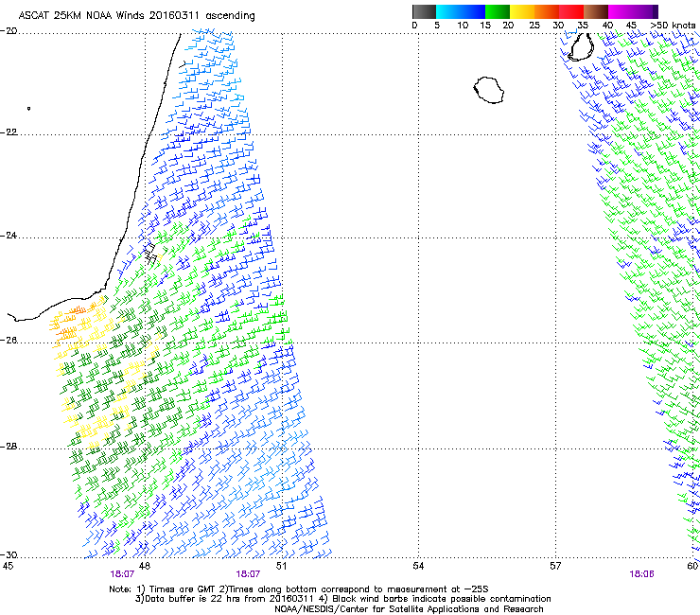Select the gray 0-5 knots color segment
The height and width of the screenshot is (615, 700).
[x=424, y=11]
